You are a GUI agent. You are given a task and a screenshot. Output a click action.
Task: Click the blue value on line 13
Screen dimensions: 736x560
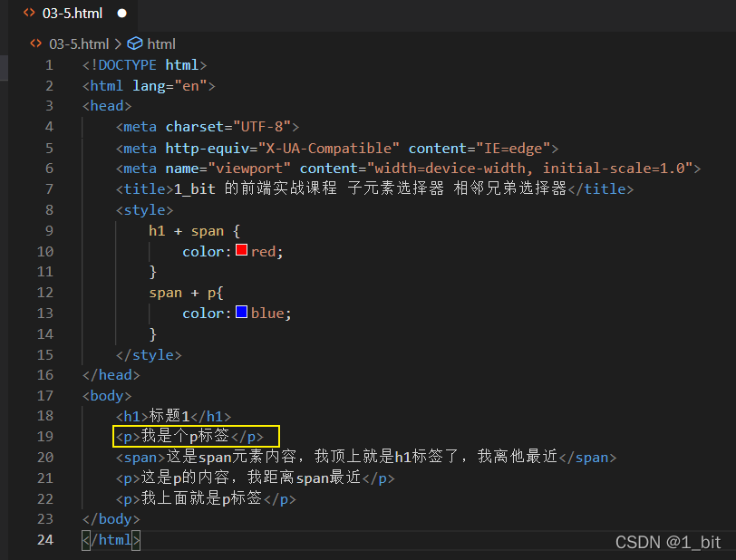coord(267,314)
